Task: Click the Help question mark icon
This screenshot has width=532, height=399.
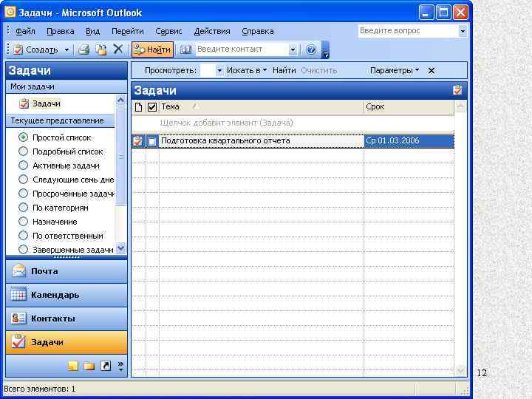Action: (x=311, y=50)
